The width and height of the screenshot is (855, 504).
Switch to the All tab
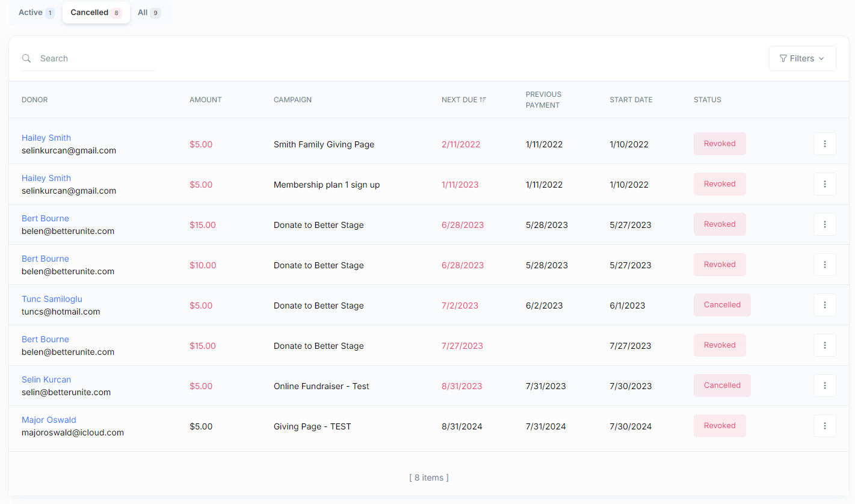[149, 12]
